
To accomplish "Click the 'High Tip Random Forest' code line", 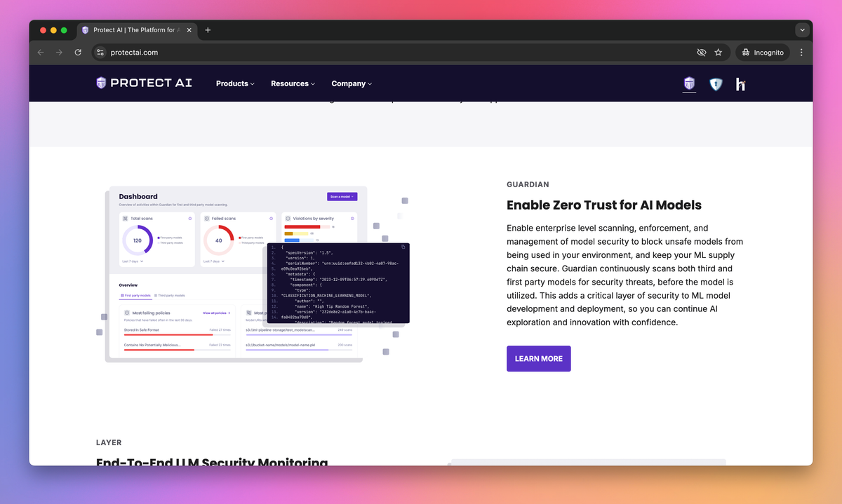I will (331, 306).
